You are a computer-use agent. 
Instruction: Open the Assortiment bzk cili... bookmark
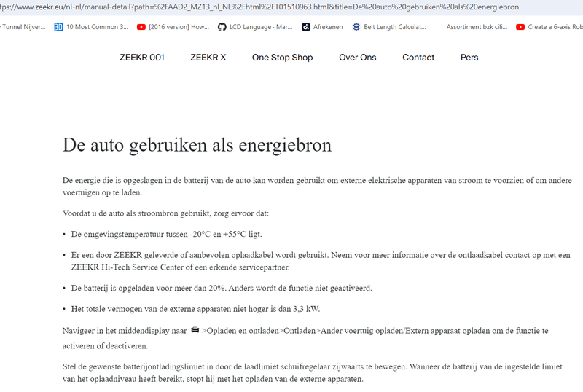click(x=477, y=27)
